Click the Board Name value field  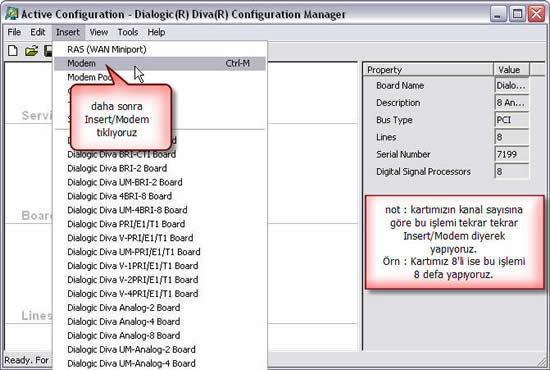[x=511, y=86]
